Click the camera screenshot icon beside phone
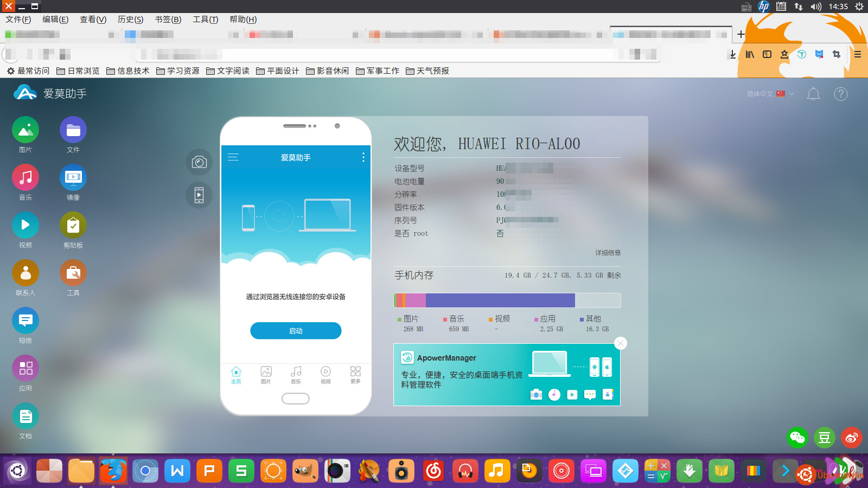 point(199,162)
